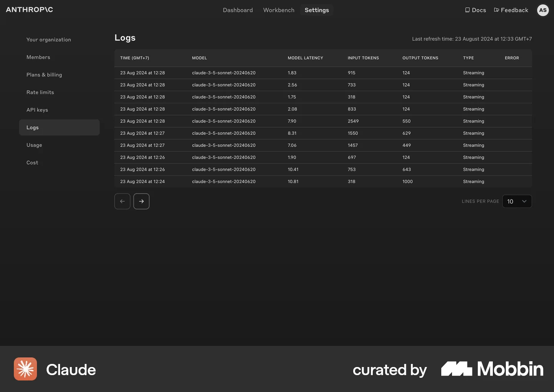Click the Last refresh time text
Image resolution: width=554 pixels, height=392 pixels.
point(472,39)
